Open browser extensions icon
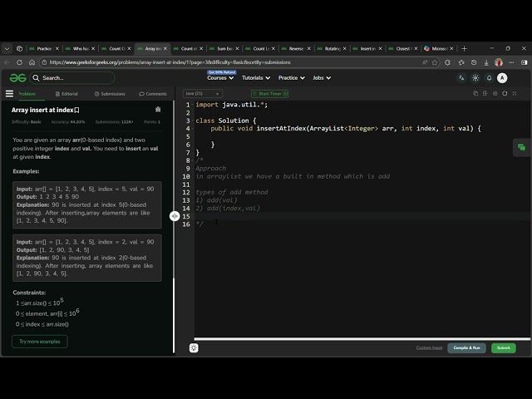The width and height of the screenshot is (532, 399). coord(447,62)
